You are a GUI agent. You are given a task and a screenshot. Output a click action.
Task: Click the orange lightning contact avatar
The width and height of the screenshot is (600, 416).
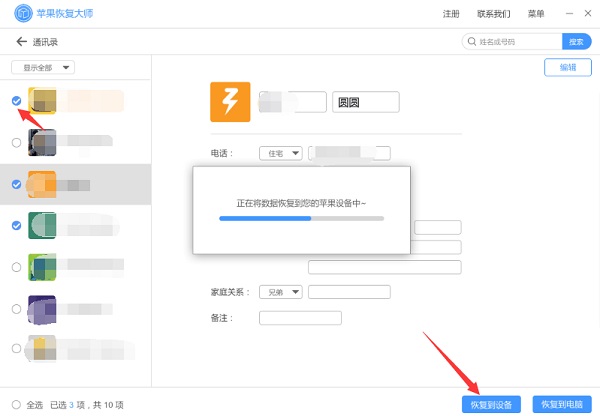tap(230, 102)
